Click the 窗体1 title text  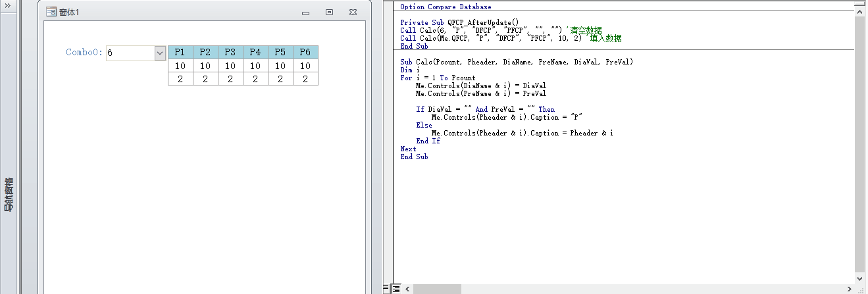[69, 12]
